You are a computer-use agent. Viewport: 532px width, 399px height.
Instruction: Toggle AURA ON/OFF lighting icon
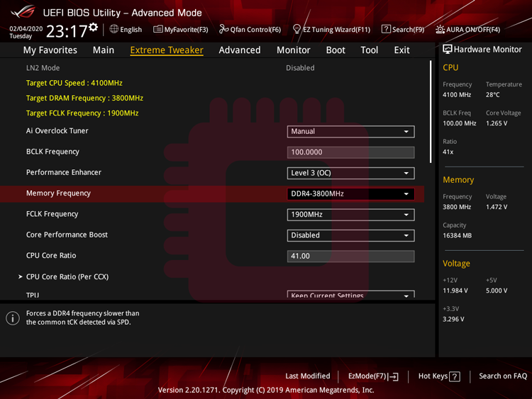(440, 29)
